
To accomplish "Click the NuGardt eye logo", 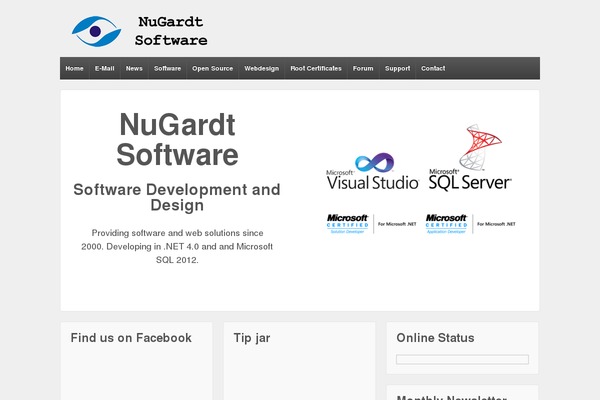I will click(96, 31).
